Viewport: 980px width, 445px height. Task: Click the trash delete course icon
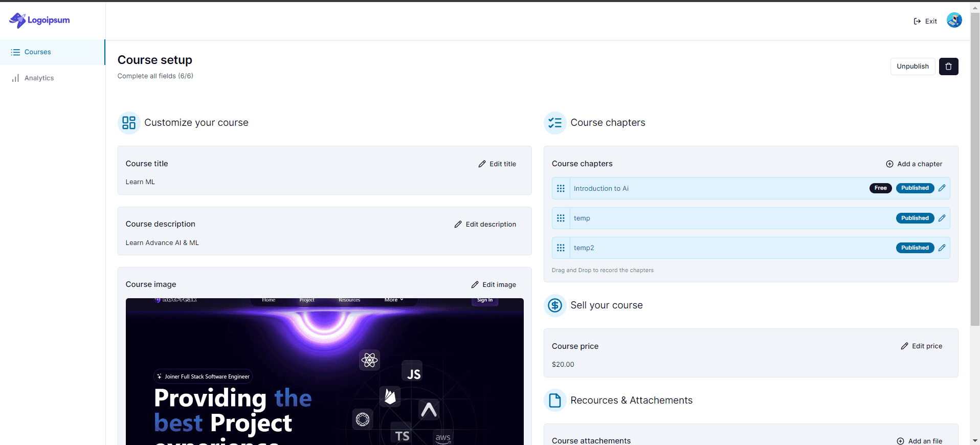click(x=948, y=66)
